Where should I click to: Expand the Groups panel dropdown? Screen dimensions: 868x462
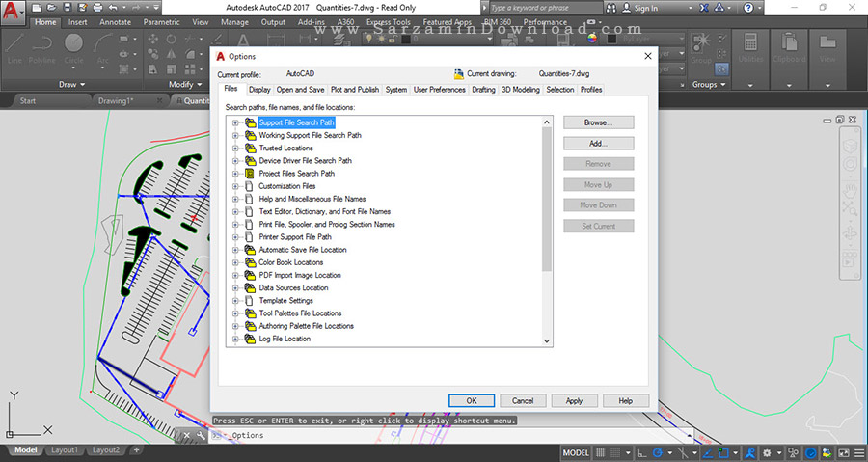(x=709, y=85)
